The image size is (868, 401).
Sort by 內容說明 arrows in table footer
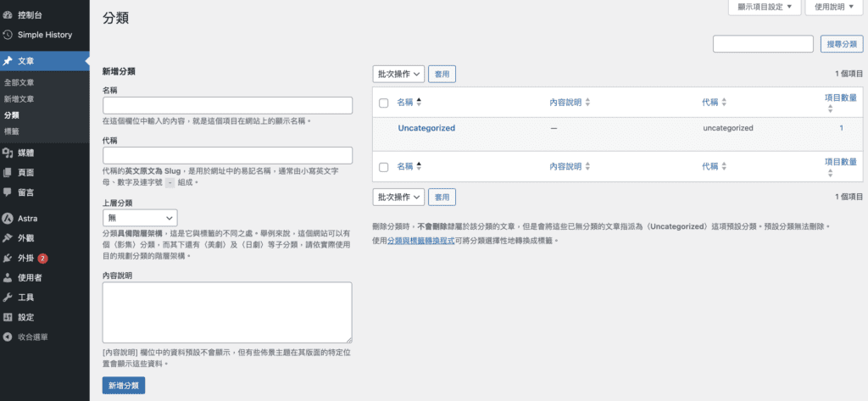tap(587, 166)
